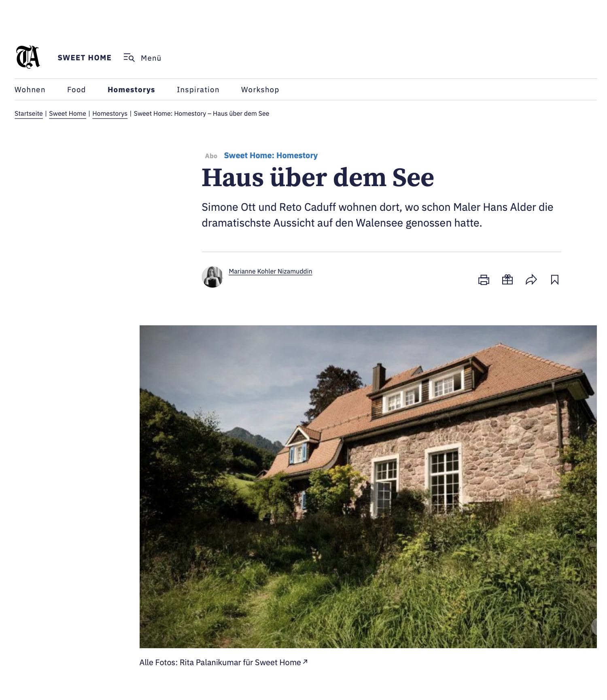This screenshot has height=700, width=607.
Task: Open the Menü search icon
Action: pos(129,58)
